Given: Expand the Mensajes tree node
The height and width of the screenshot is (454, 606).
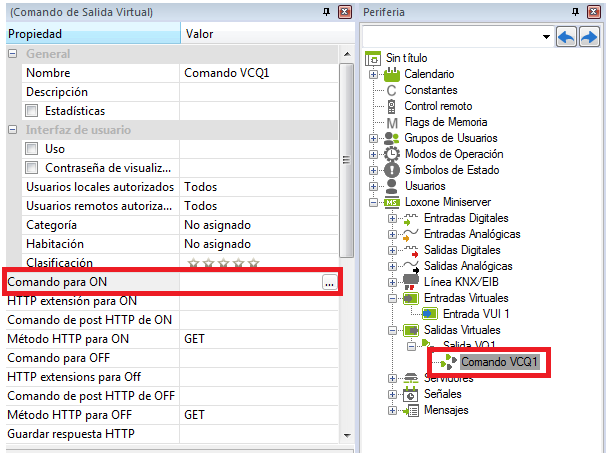Looking at the screenshot, I should (x=392, y=411).
